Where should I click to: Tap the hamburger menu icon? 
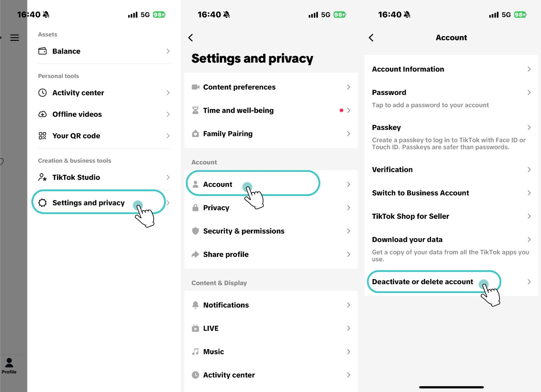click(x=15, y=38)
